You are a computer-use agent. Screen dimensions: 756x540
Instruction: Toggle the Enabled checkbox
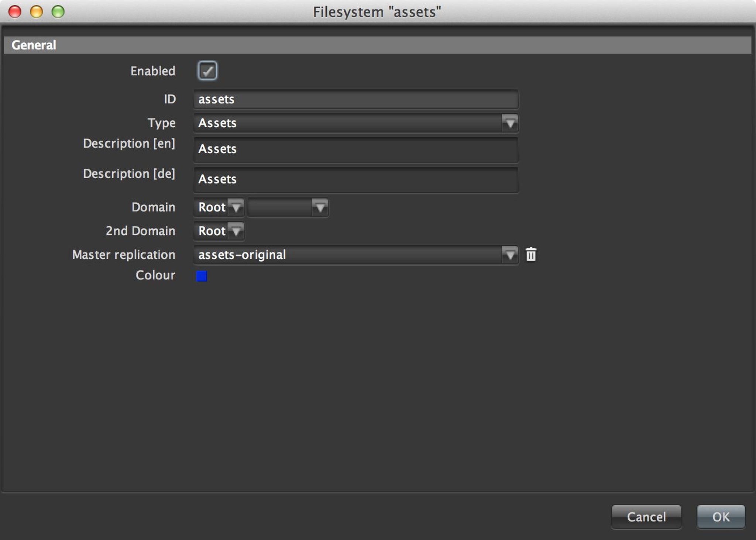pos(207,70)
